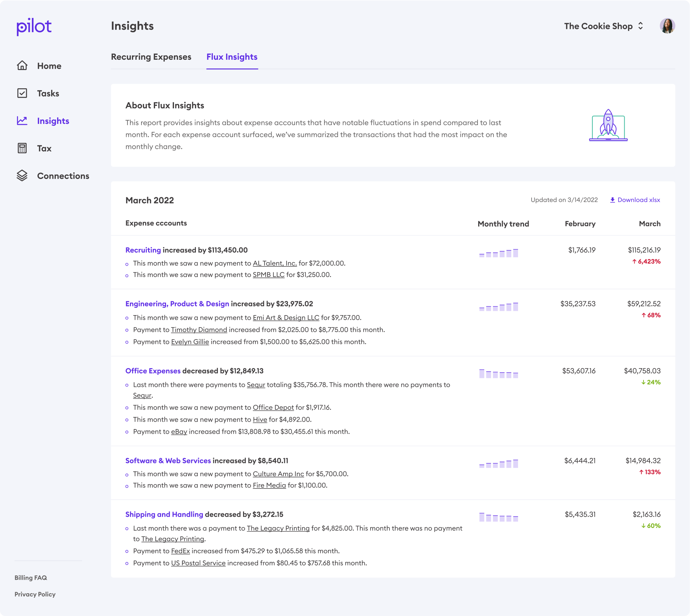Click the Software & Web Services trend chart
This screenshot has height=616, width=690.
pos(498,463)
